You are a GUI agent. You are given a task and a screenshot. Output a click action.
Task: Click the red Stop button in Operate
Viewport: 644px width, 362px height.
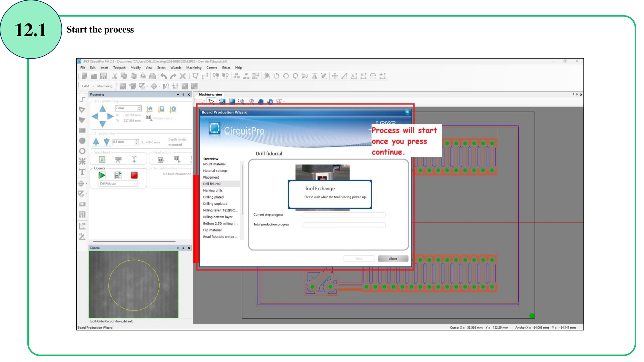tap(134, 175)
